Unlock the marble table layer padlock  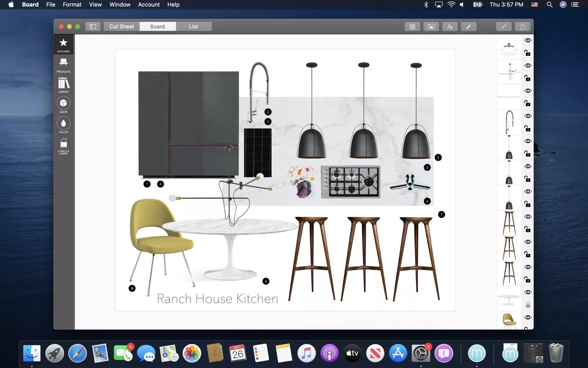[528, 305]
